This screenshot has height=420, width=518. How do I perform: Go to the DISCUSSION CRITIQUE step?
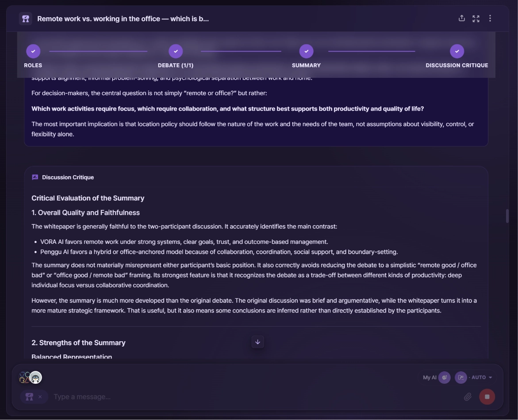(457, 51)
